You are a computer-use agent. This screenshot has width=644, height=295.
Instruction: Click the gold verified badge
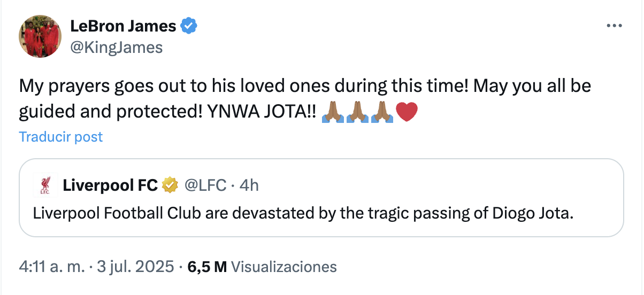(170, 185)
